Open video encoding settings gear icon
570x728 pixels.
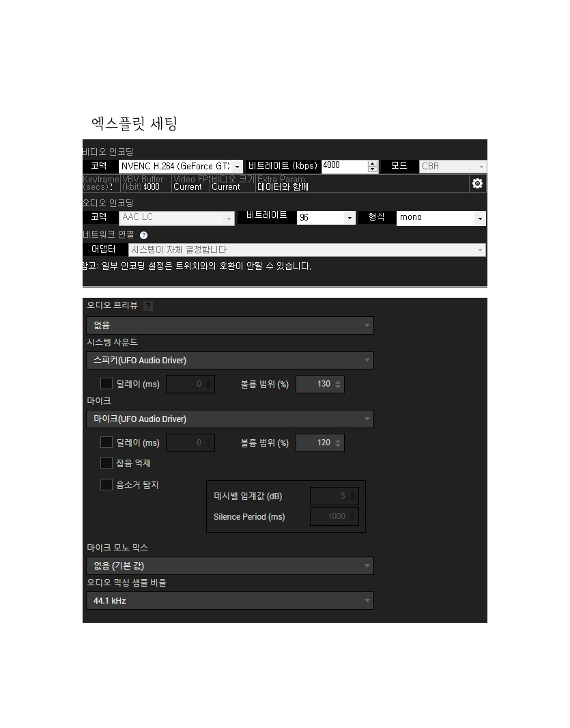point(477,184)
